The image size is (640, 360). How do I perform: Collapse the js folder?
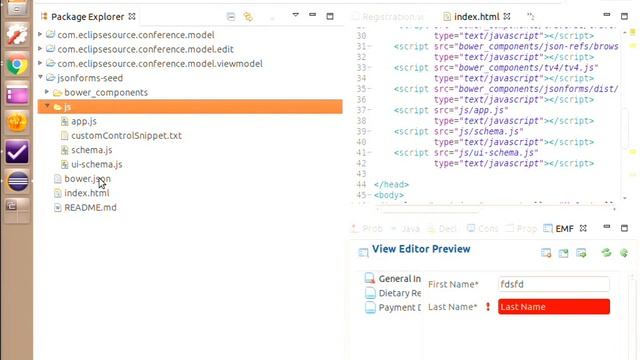coord(47,106)
